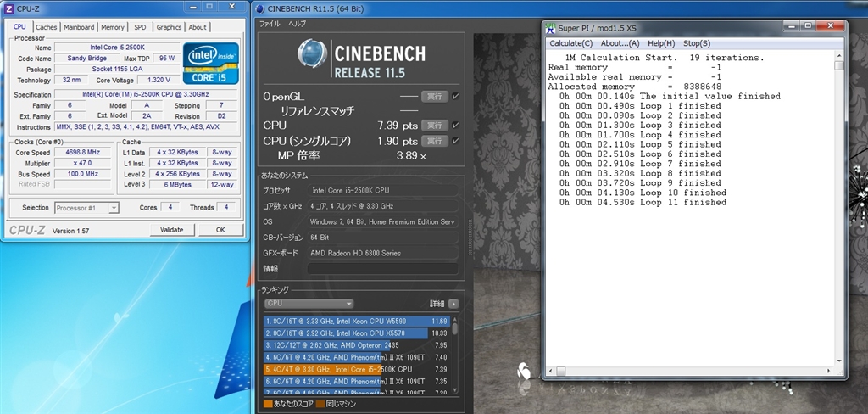Click the empty 情報 info field in Cinebench
This screenshot has height=414, width=868.
382,269
